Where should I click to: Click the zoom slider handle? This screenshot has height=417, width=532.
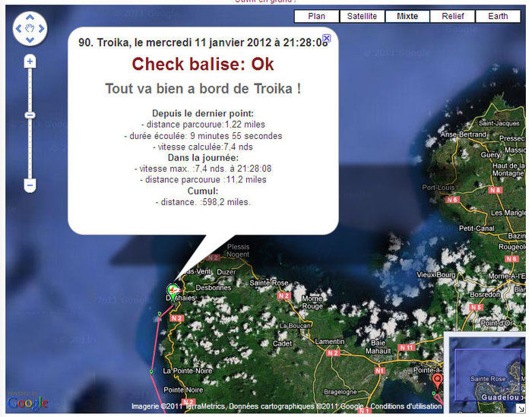[30, 115]
